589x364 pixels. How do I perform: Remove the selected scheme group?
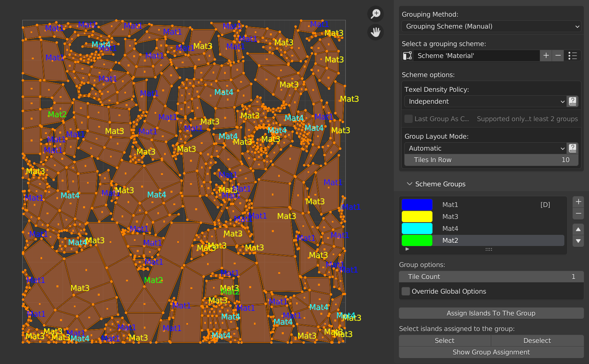tap(578, 213)
